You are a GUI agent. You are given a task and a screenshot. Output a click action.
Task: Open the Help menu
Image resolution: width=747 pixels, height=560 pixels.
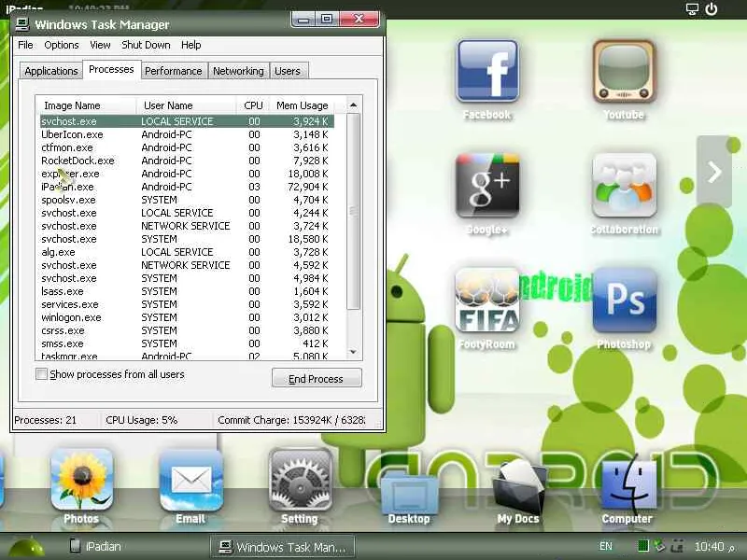coord(191,45)
